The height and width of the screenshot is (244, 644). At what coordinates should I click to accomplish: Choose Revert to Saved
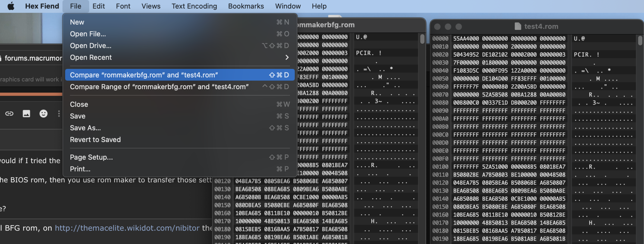[180, 140]
